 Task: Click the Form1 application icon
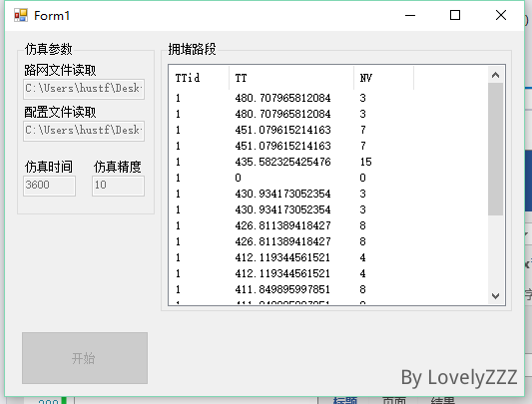pyautogui.click(x=20, y=15)
